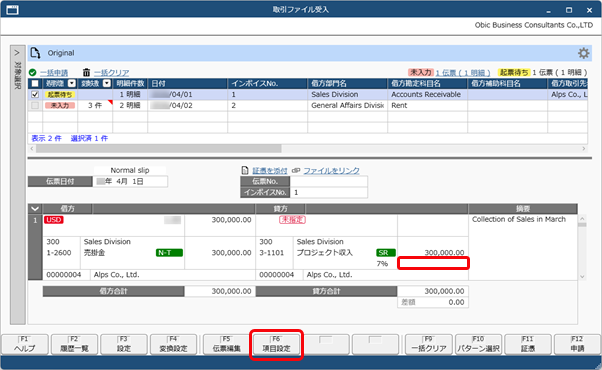The image size is (602, 370).
Task: Click the 日付 column header
Action: [188, 83]
